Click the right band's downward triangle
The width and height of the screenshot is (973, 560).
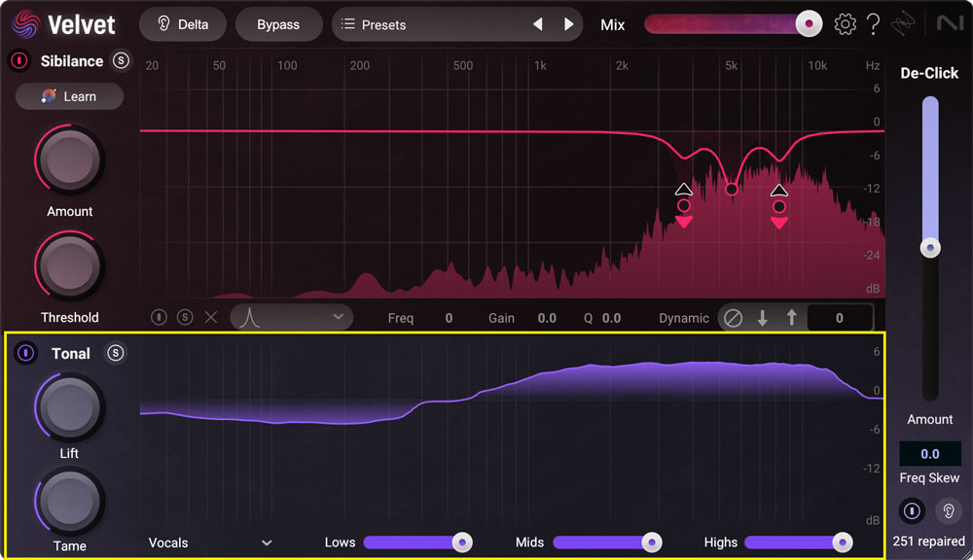pyautogui.click(x=779, y=223)
